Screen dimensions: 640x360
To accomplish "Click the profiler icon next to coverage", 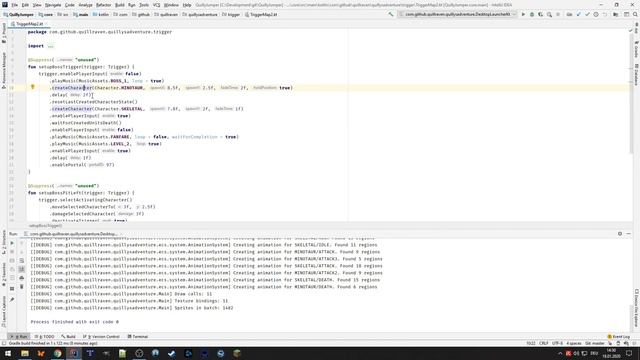I will coord(549,14).
